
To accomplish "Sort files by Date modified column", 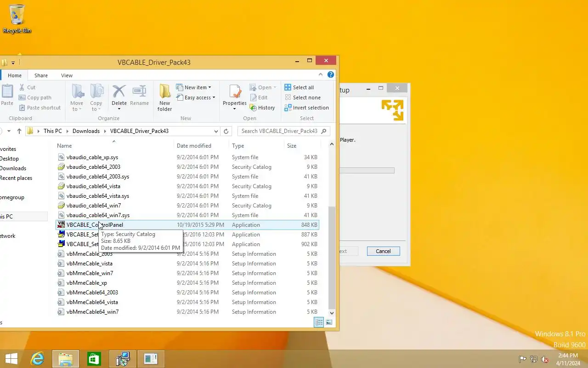I will tap(201, 146).
